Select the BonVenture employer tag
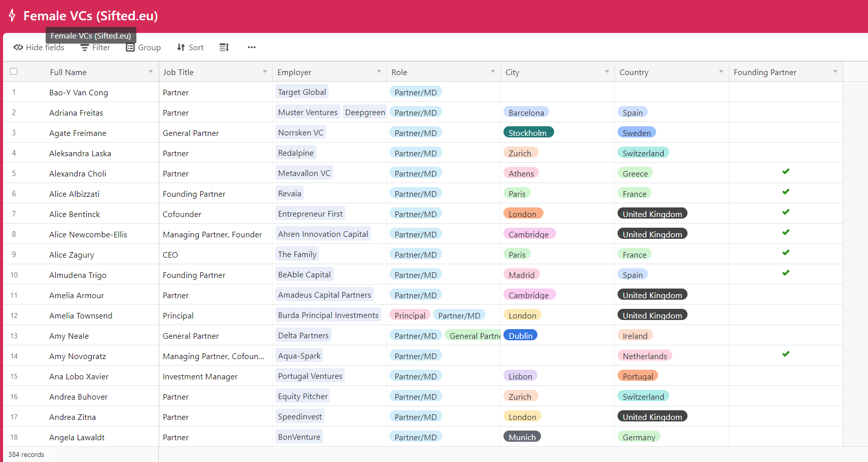This screenshot has height=462, width=868. [299, 437]
